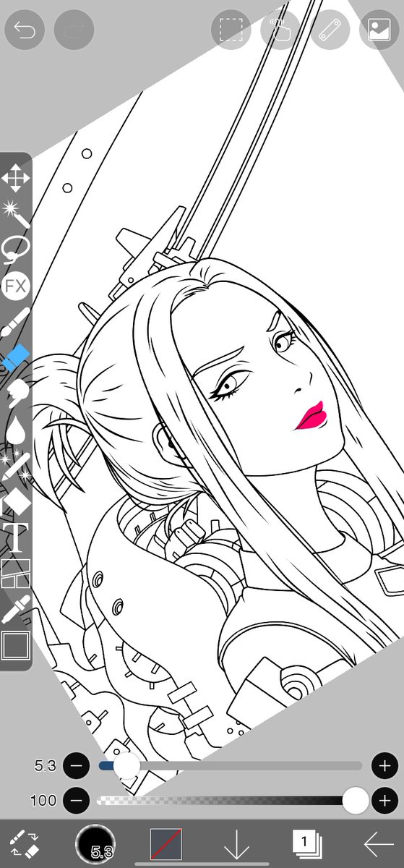404x868 pixels.
Task: Open the Layers panel showing 1
Action: coord(306,843)
